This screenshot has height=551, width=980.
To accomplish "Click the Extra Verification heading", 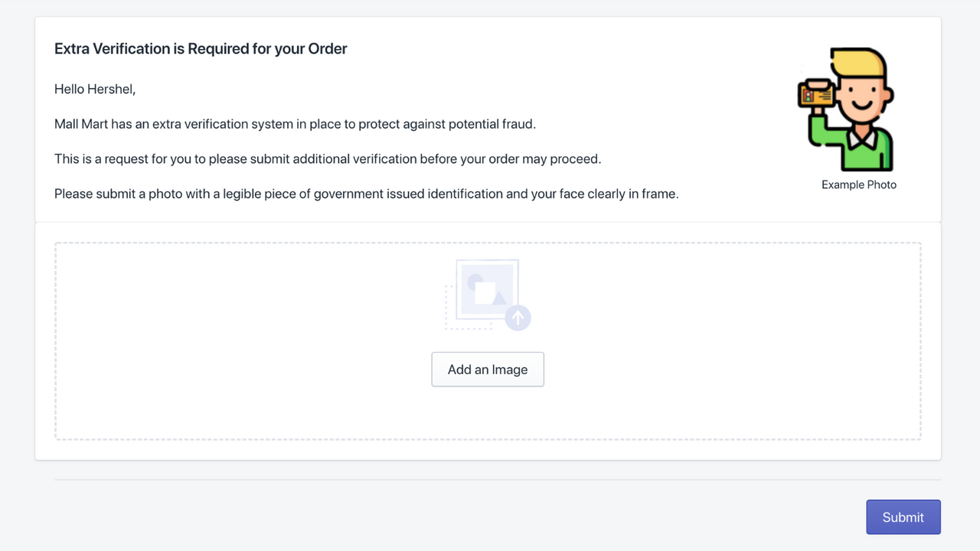I will [x=201, y=48].
